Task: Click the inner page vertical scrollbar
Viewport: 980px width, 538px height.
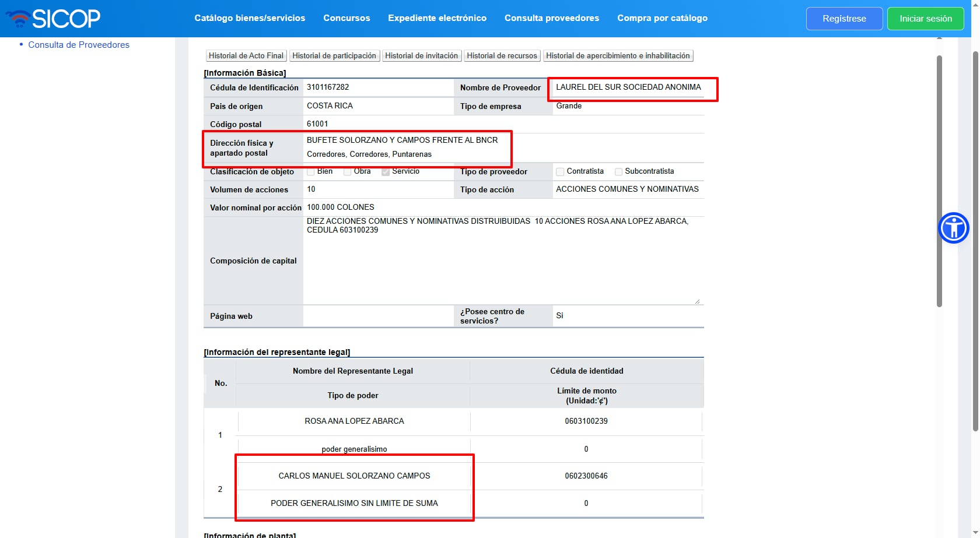Action: coord(939,181)
